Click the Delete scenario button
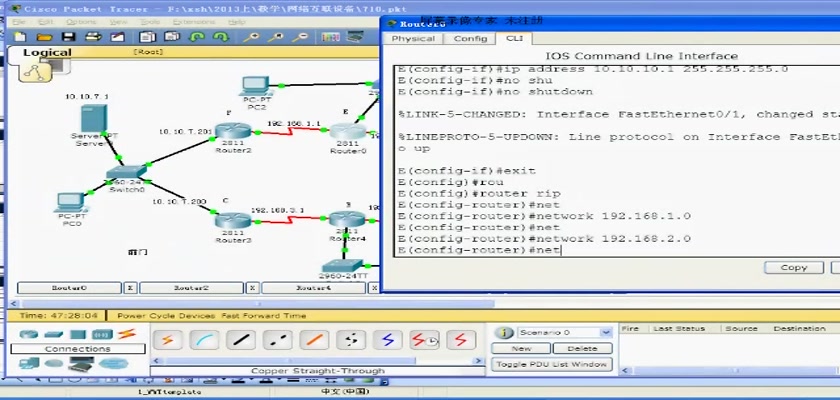The width and height of the screenshot is (840, 400). point(582,348)
